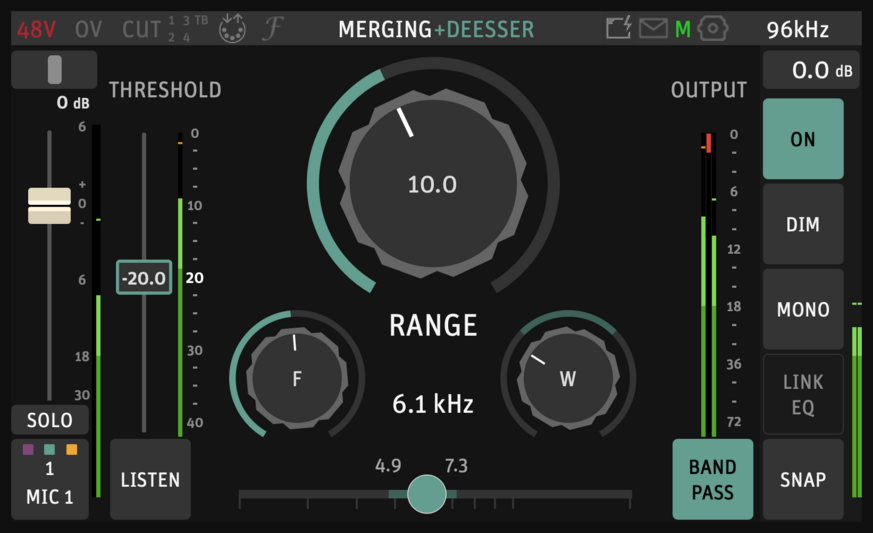
Task: Toggle 48V phantom power
Action: pyautogui.click(x=36, y=30)
